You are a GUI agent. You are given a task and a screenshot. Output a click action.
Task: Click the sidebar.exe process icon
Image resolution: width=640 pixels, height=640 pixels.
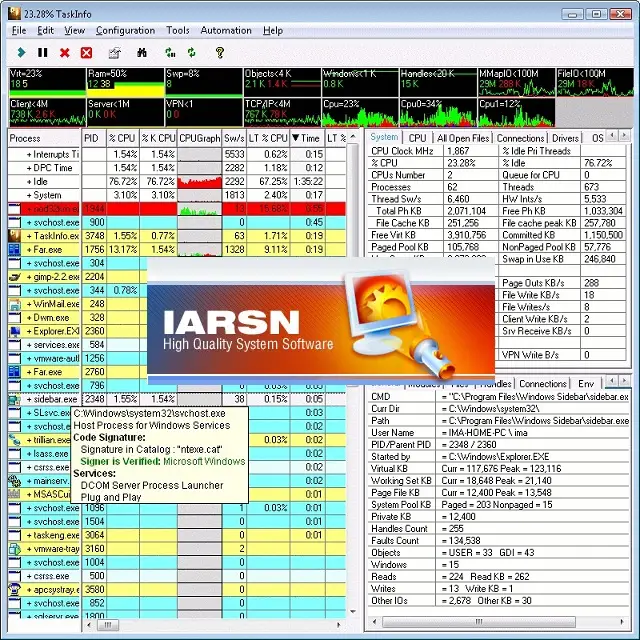(15, 399)
